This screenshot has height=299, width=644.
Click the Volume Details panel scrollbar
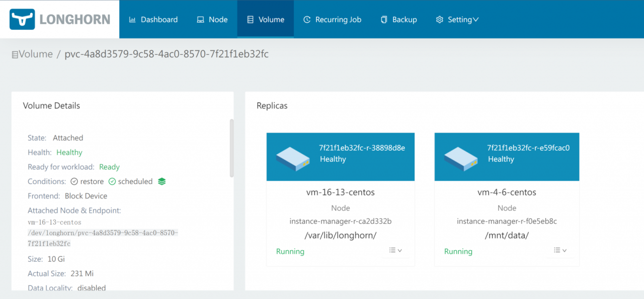[x=231, y=148]
